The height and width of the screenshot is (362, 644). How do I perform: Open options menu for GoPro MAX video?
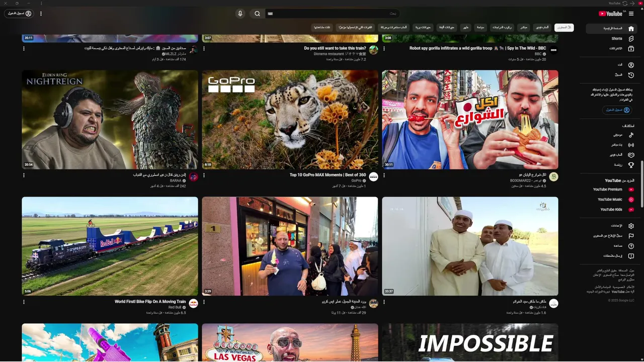click(x=204, y=175)
